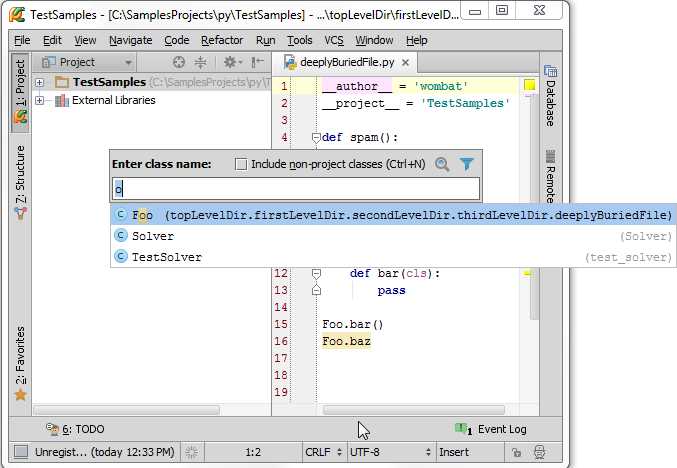The width and height of the screenshot is (677, 468).
Task: Click the class icon beside TestSolver
Action: pos(121,256)
